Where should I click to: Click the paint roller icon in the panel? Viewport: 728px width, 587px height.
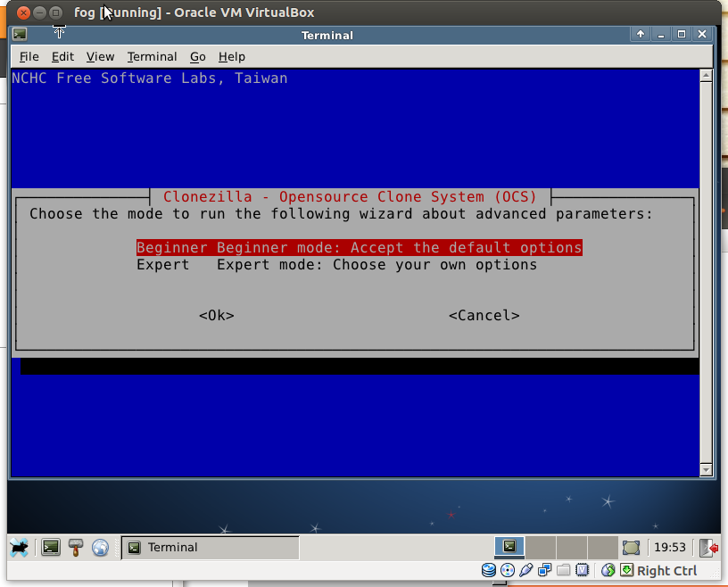[x=76, y=547]
